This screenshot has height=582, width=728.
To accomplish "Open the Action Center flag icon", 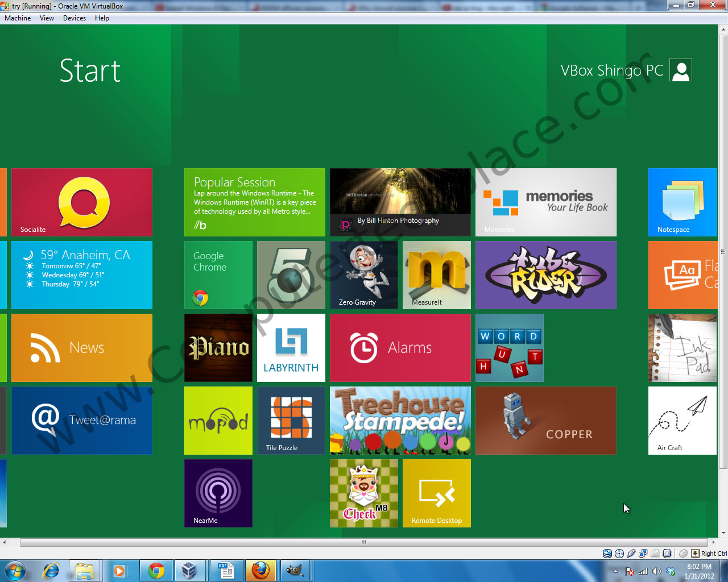I will tap(630, 571).
